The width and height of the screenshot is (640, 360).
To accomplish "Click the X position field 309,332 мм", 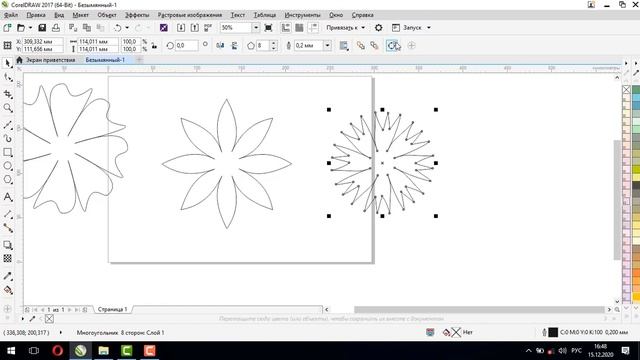I will coord(43,42).
